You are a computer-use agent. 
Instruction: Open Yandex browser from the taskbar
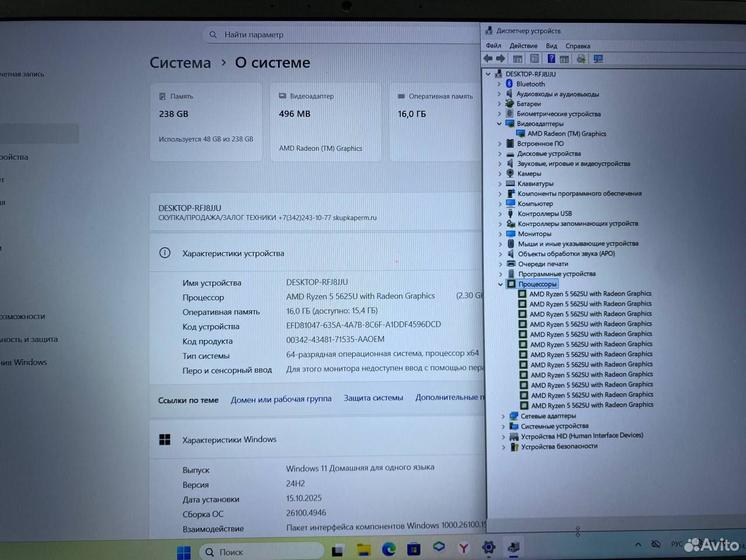464,549
